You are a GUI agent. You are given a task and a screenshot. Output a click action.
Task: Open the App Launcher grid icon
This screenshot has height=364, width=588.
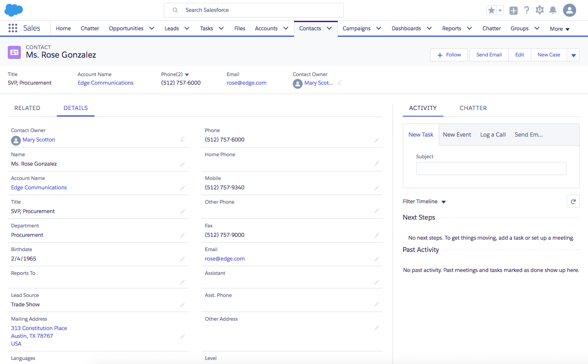click(x=13, y=28)
